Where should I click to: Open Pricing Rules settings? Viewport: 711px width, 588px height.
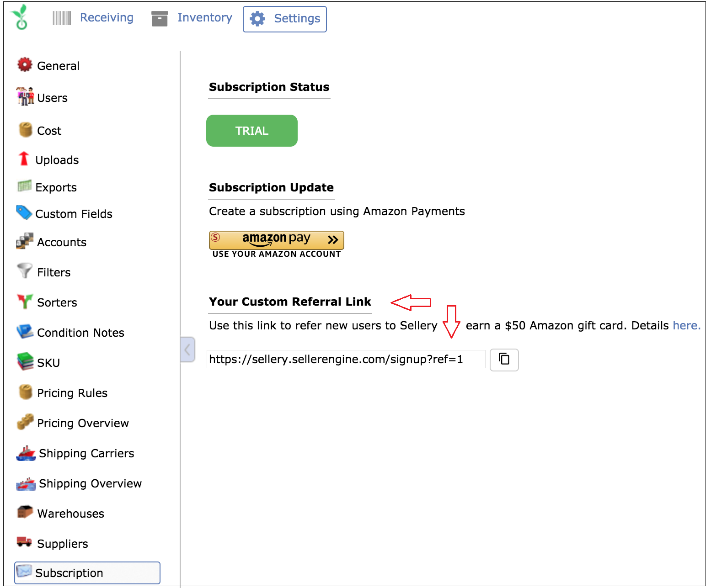(72, 393)
